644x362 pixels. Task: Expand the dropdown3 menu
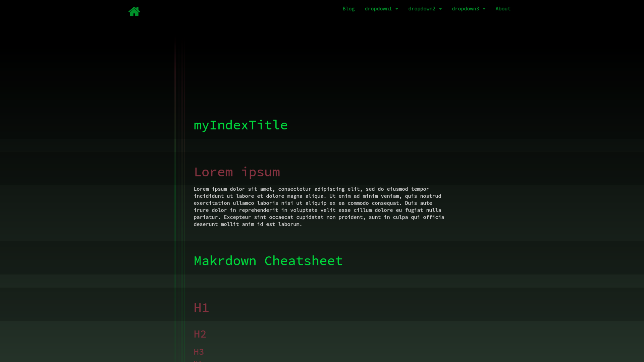pos(465,9)
